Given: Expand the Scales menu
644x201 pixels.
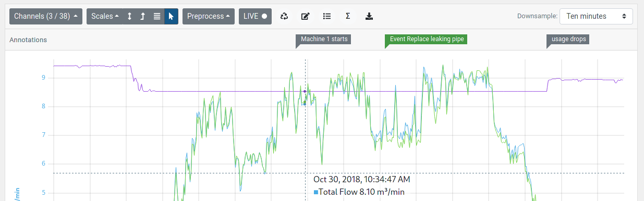Looking at the screenshot, I should [x=105, y=16].
